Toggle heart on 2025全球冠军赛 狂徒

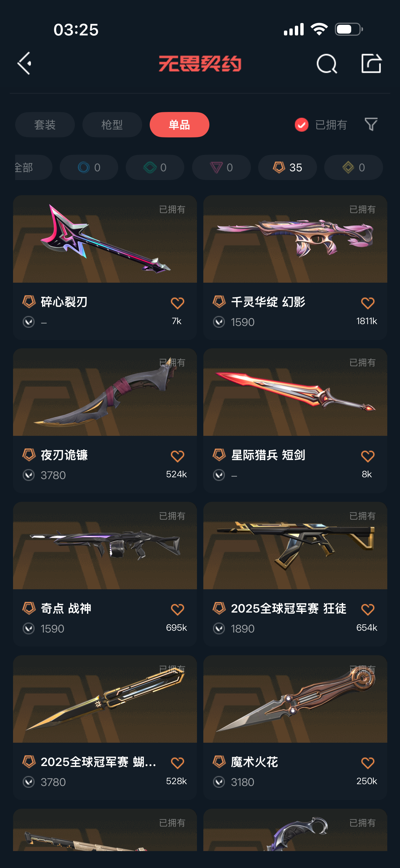click(x=368, y=610)
